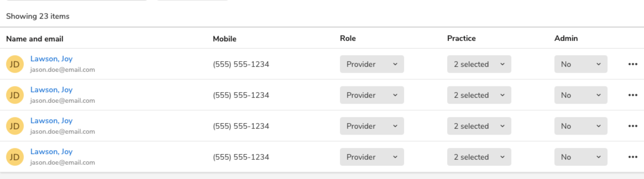
Task: Click JD avatar in last row
Action: point(15,157)
